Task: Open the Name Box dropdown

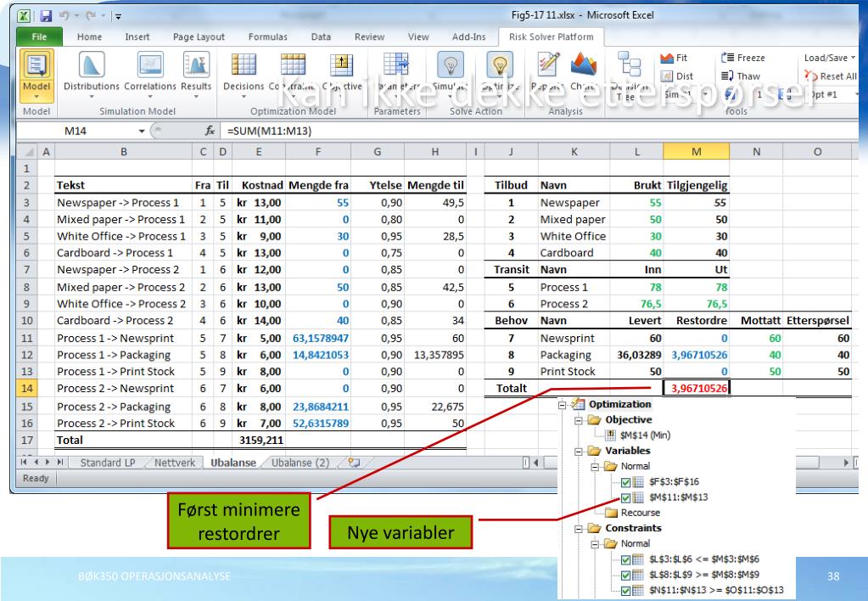Action: (x=142, y=132)
